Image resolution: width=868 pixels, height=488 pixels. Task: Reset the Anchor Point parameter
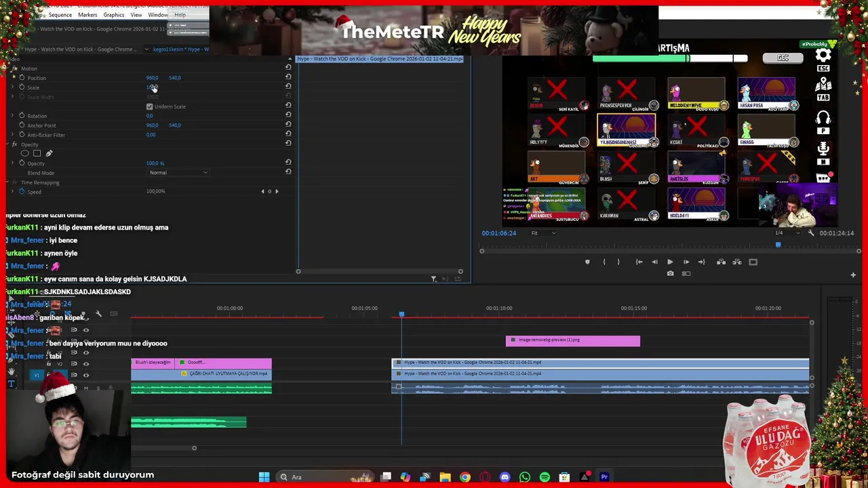288,124
